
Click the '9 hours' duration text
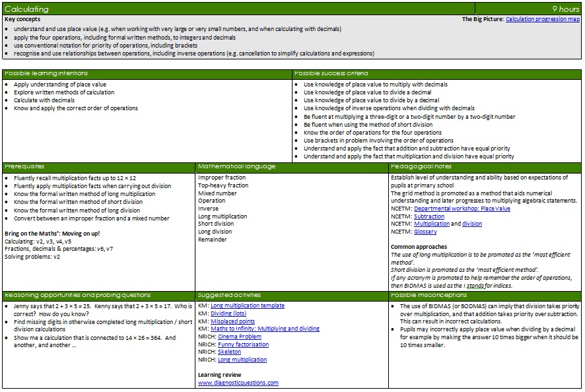566,9
